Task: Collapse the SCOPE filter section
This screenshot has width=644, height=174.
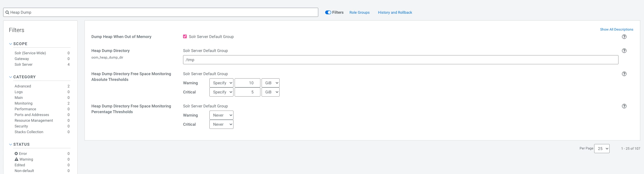Action: (11, 44)
